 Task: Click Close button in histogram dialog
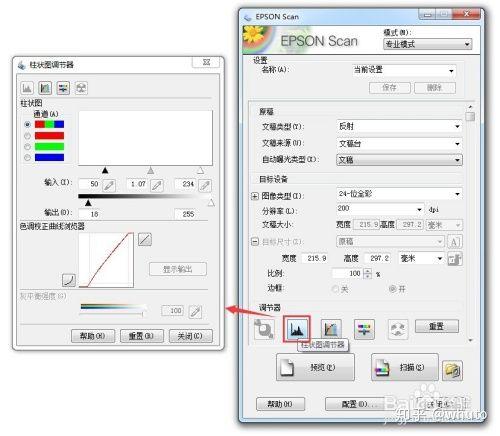point(190,336)
